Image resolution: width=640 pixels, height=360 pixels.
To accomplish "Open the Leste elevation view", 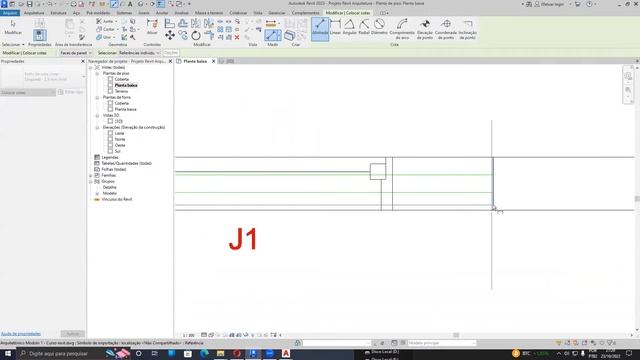I will coord(119,133).
